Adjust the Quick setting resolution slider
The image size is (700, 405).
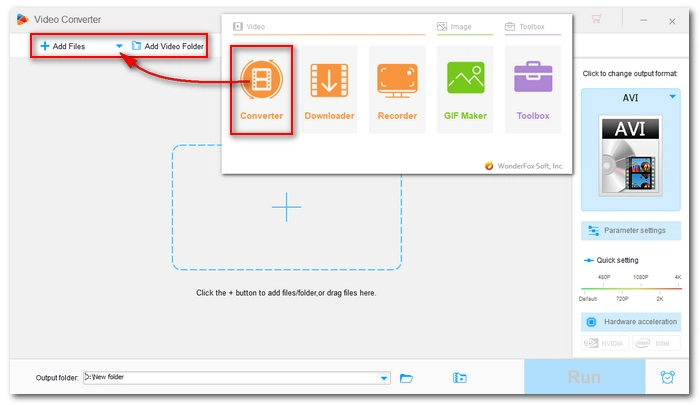coord(631,288)
